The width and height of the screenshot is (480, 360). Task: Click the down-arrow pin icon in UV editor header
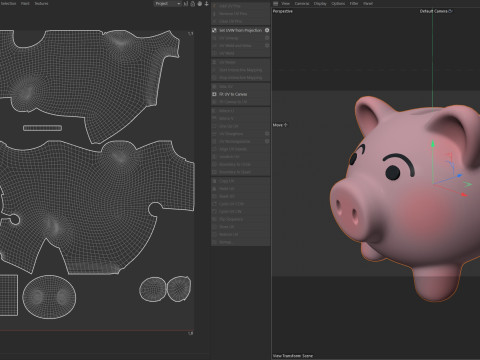206,4
